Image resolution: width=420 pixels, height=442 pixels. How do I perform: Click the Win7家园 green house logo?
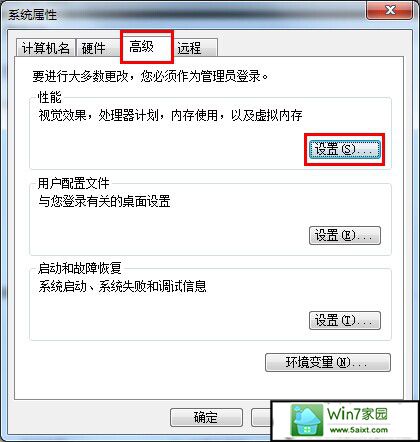click(x=307, y=420)
